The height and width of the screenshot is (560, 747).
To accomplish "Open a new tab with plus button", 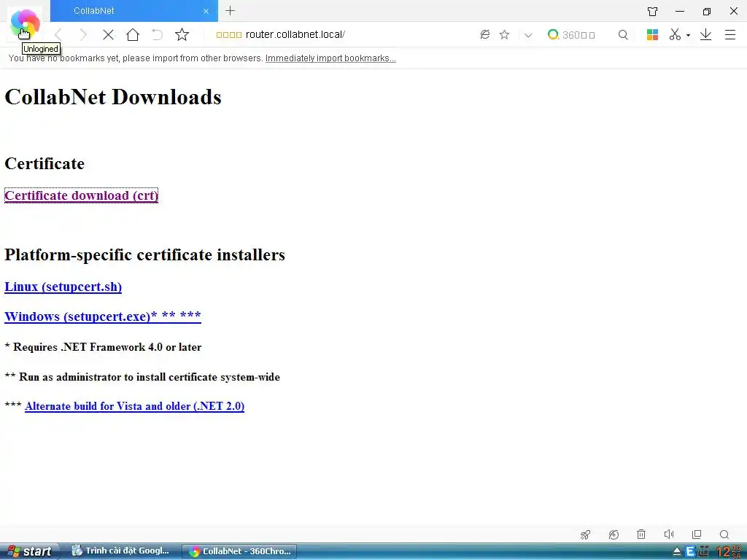I will 230,10.
